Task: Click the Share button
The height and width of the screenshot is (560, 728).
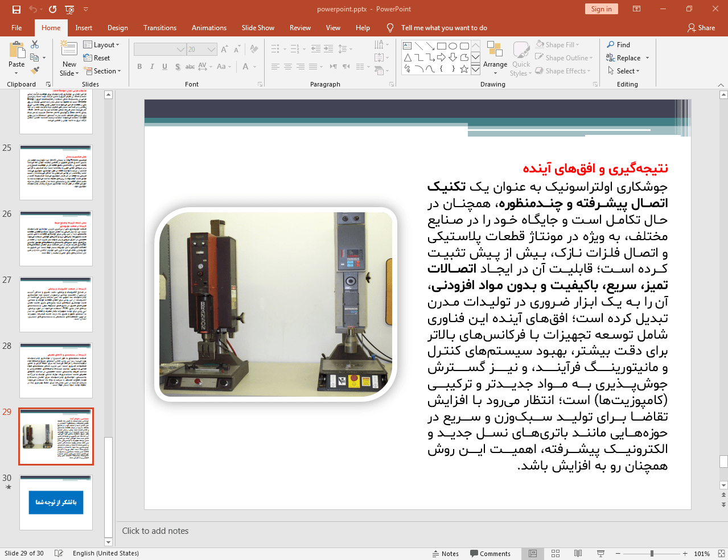Action: click(x=701, y=28)
